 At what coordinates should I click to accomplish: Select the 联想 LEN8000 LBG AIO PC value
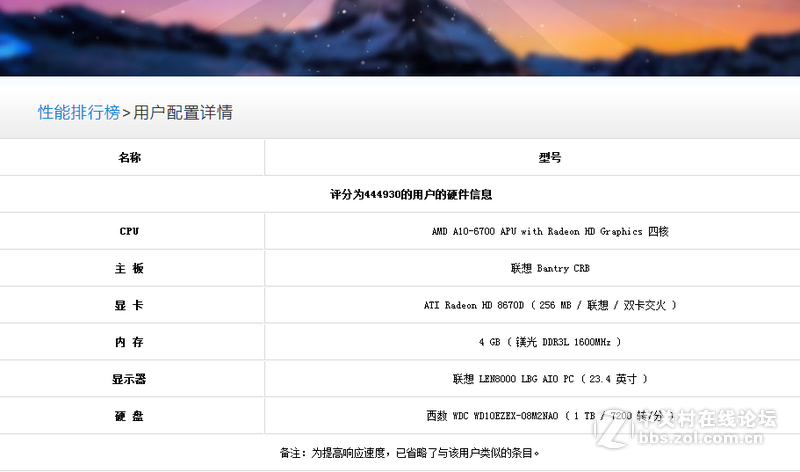coord(550,379)
